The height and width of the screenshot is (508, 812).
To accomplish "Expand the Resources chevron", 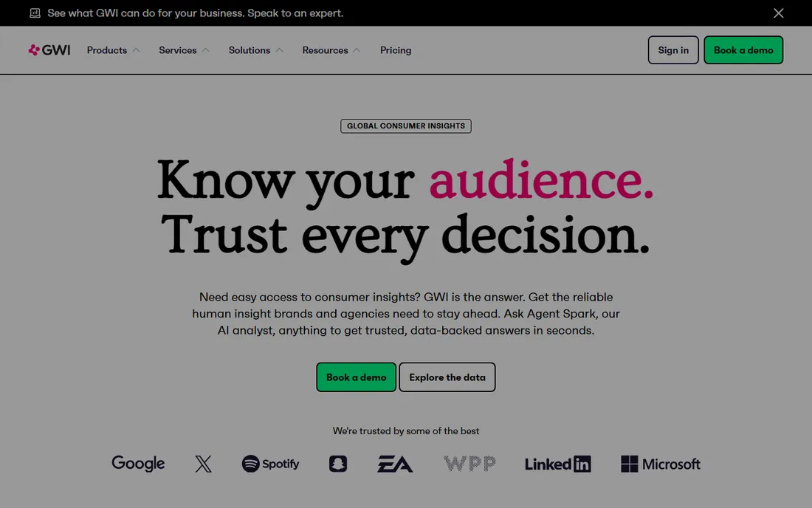I will point(357,50).
